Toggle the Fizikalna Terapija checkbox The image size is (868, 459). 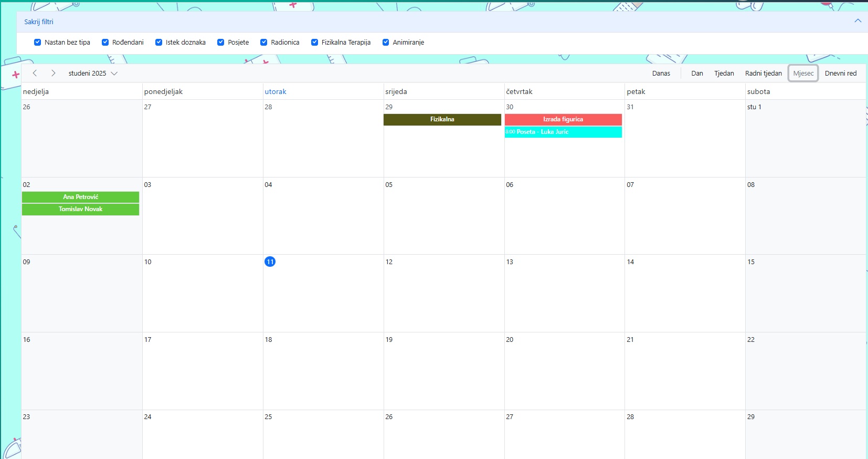[x=314, y=43]
